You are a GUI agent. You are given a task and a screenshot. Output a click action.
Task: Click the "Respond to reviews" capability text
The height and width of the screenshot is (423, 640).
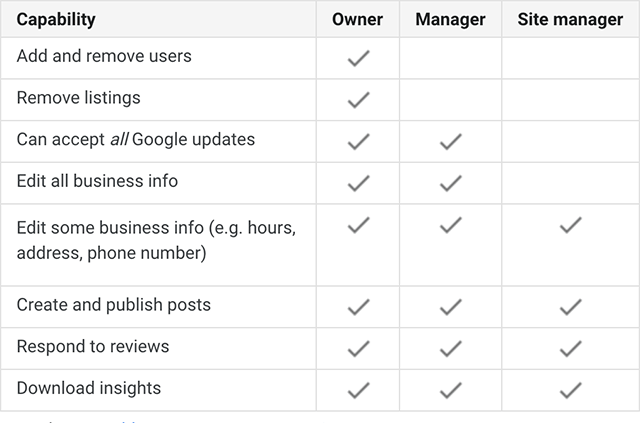tap(93, 346)
